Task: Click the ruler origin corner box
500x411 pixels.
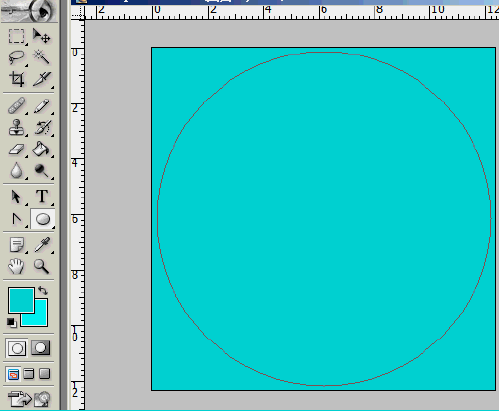Action: click(78, 13)
